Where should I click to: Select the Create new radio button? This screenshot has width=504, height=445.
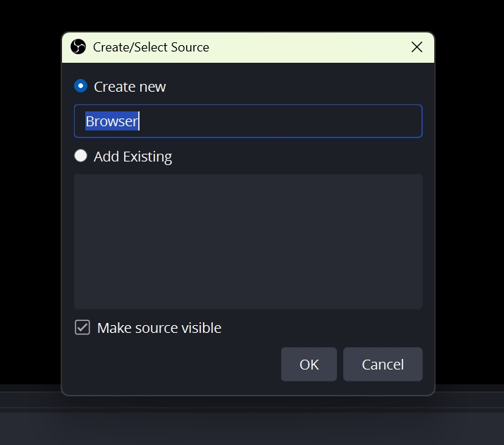80,86
